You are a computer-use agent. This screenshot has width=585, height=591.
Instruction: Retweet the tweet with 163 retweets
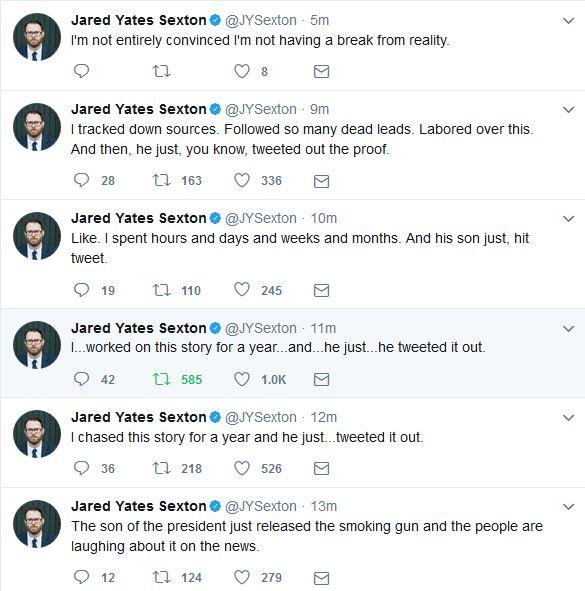point(162,180)
